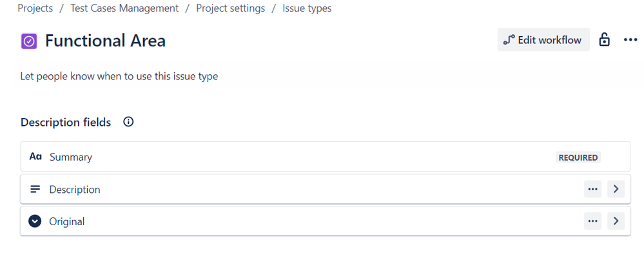Navigate to Project settings breadcrumb
The width and height of the screenshot is (644, 260).
click(230, 8)
